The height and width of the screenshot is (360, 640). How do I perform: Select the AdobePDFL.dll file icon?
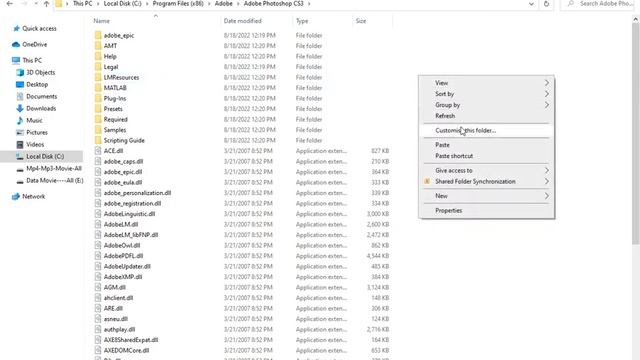tap(98, 256)
